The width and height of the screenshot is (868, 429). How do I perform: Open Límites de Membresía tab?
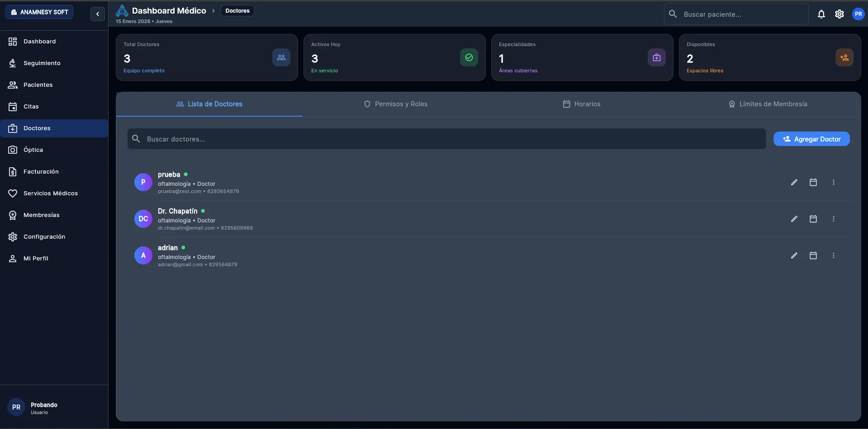[768, 104]
